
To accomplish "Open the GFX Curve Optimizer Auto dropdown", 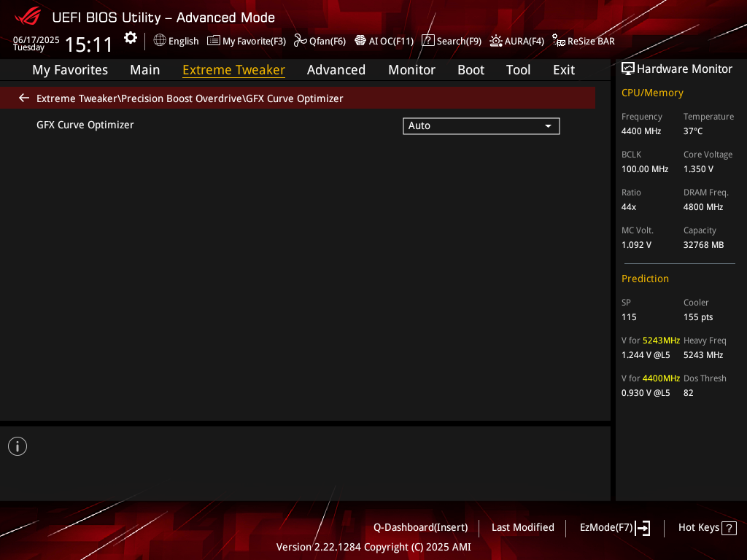I will (x=481, y=125).
